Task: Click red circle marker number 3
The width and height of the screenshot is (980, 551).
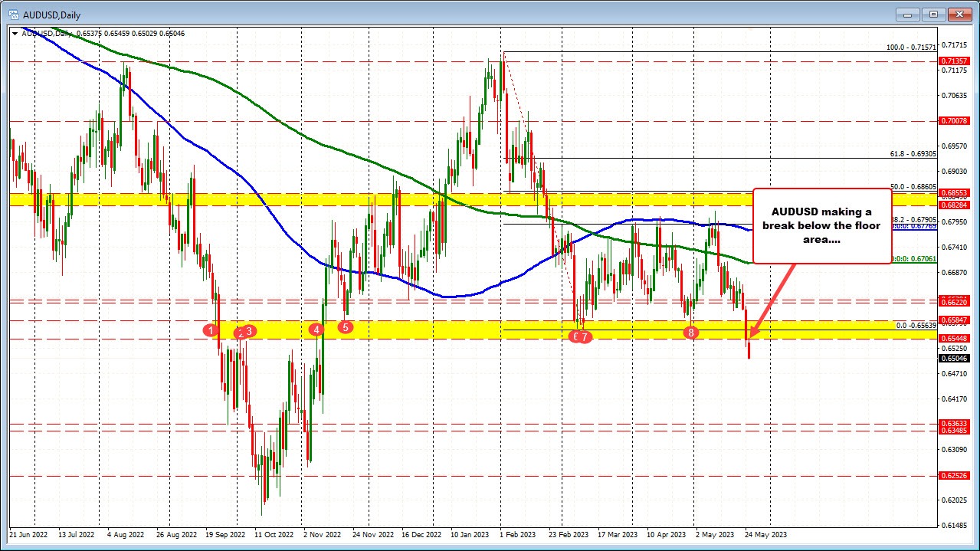Action: pyautogui.click(x=250, y=332)
